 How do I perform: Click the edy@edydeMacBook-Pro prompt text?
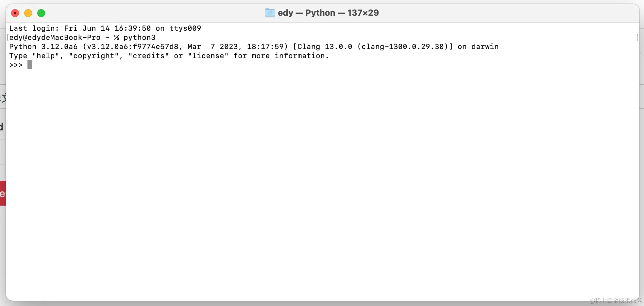pyautogui.click(x=56, y=37)
